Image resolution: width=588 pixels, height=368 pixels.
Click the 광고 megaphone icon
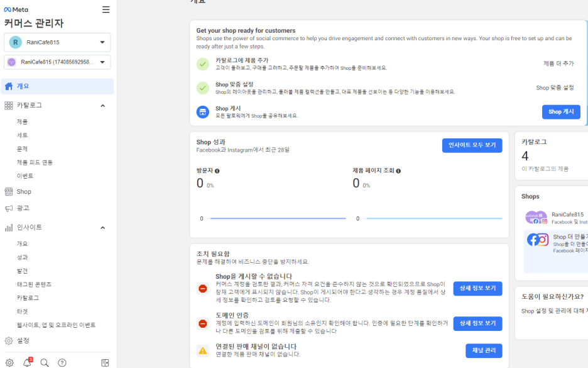(9, 208)
